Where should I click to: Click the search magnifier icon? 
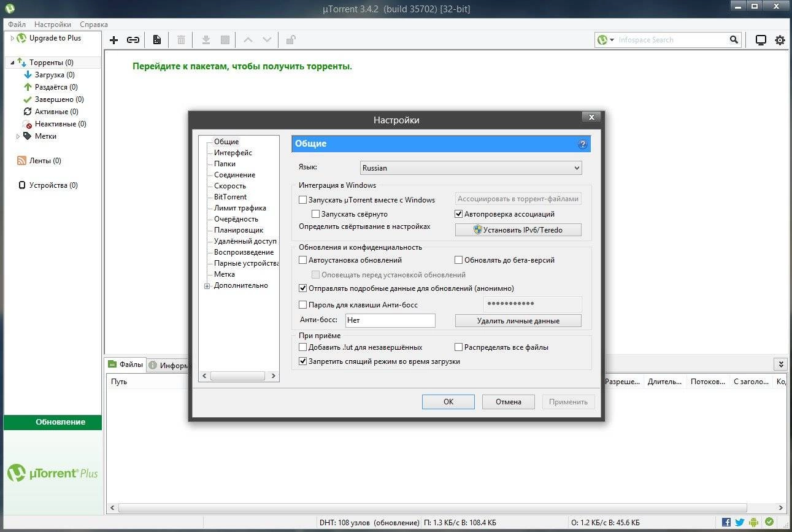pos(734,40)
